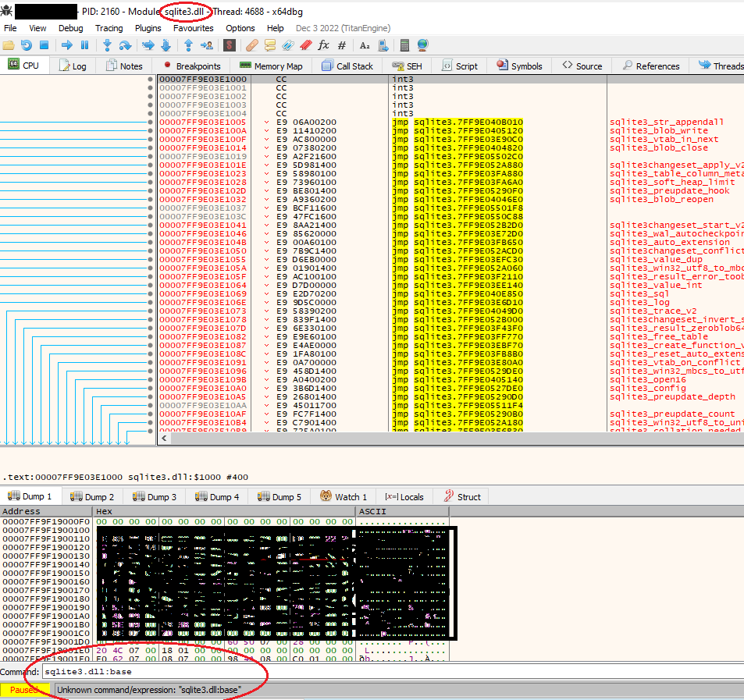Switch to the Dump 5 tab
The image size is (744, 700).
tap(279, 496)
